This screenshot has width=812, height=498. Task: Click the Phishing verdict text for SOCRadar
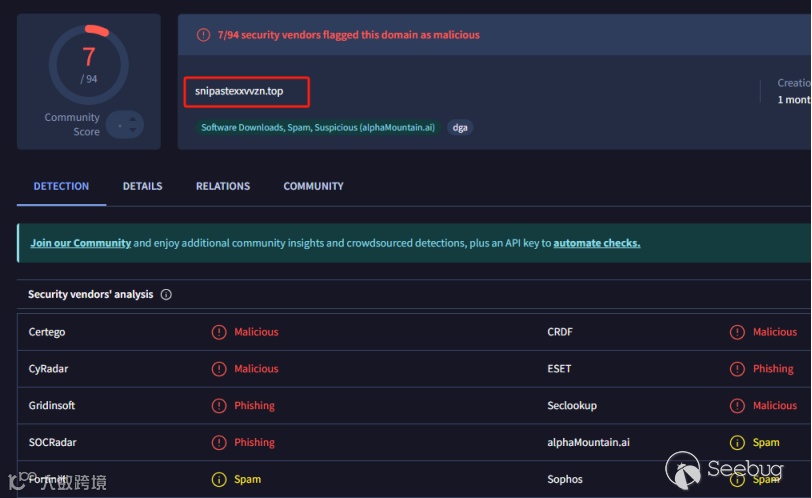click(254, 442)
